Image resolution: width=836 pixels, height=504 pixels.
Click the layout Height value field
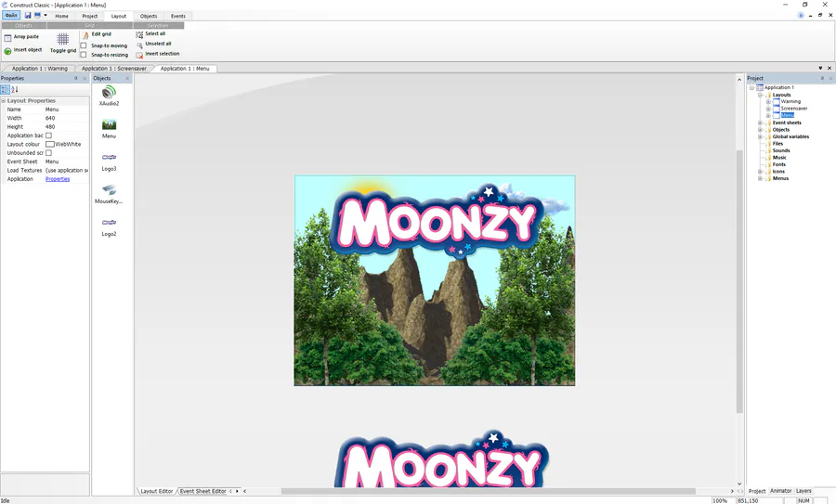(66, 127)
